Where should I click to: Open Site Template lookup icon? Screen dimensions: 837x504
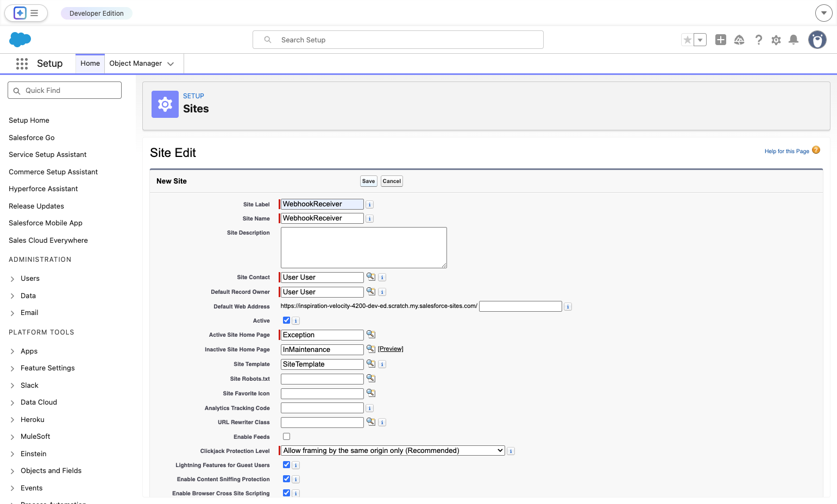(x=371, y=364)
